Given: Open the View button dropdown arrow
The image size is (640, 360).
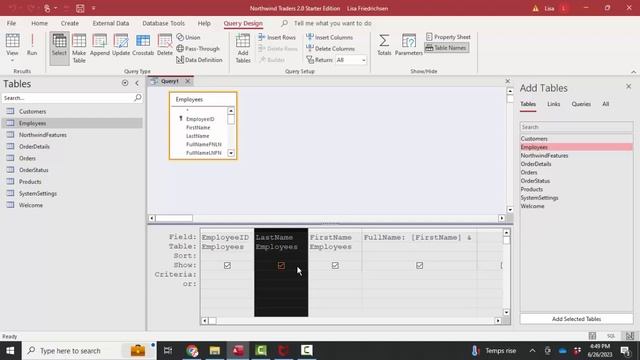Looking at the screenshot, I should (x=12, y=60).
